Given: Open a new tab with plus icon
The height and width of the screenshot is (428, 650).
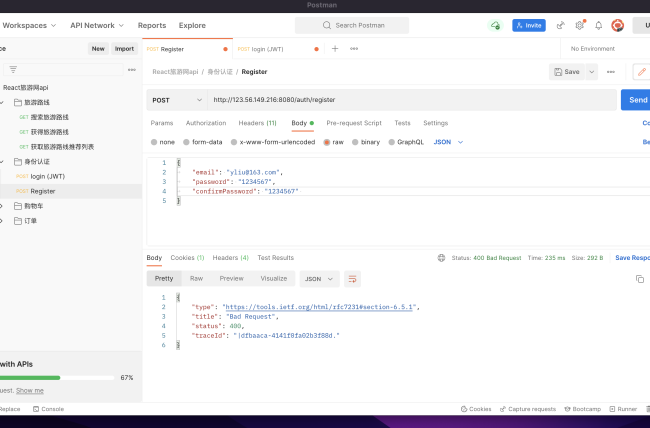Looking at the screenshot, I should (334, 48).
